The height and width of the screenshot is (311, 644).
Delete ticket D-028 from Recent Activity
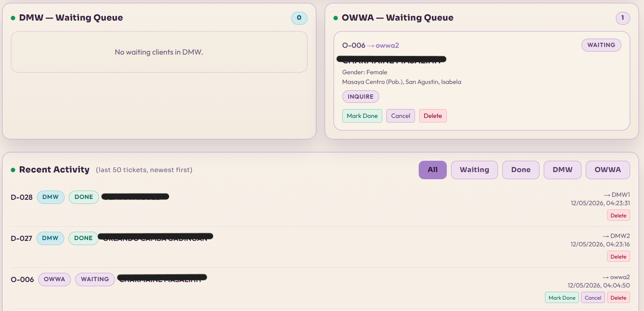[618, 215]
